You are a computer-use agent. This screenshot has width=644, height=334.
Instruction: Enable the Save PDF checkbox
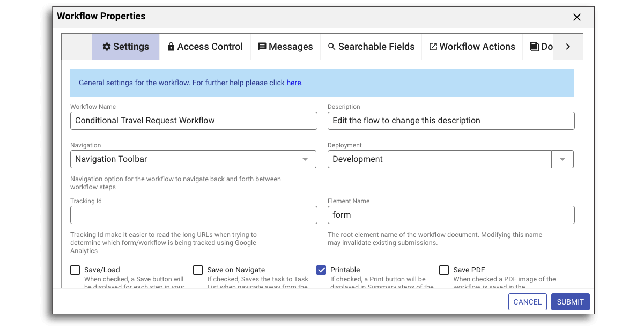coord(444,270)
